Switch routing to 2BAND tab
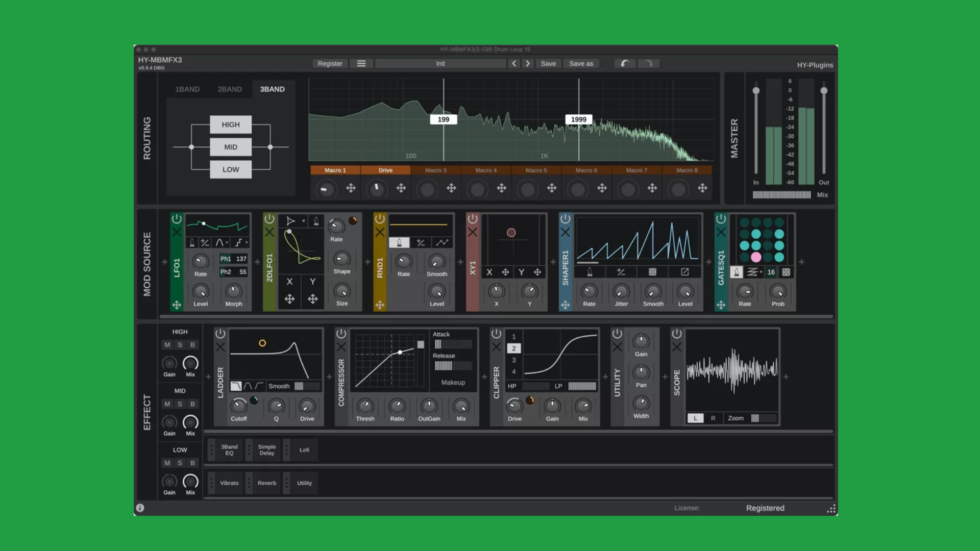Screen dimensions: 980x551 (230, 89)
